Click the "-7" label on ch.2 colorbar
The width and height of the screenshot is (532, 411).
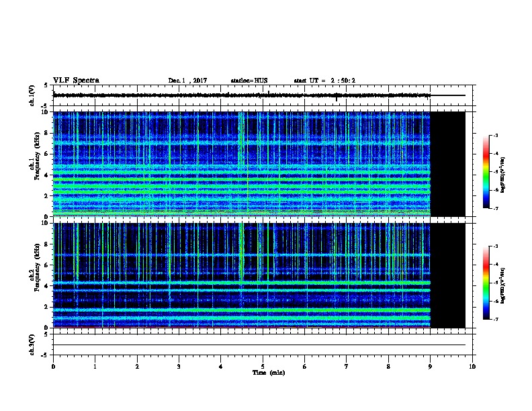pyautogui.click(x=495, y=319)
